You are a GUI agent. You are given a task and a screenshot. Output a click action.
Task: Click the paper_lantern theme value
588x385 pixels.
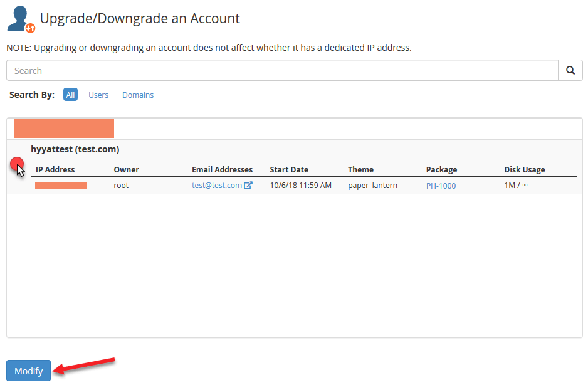pyautogui.click(x=373, y=186)
